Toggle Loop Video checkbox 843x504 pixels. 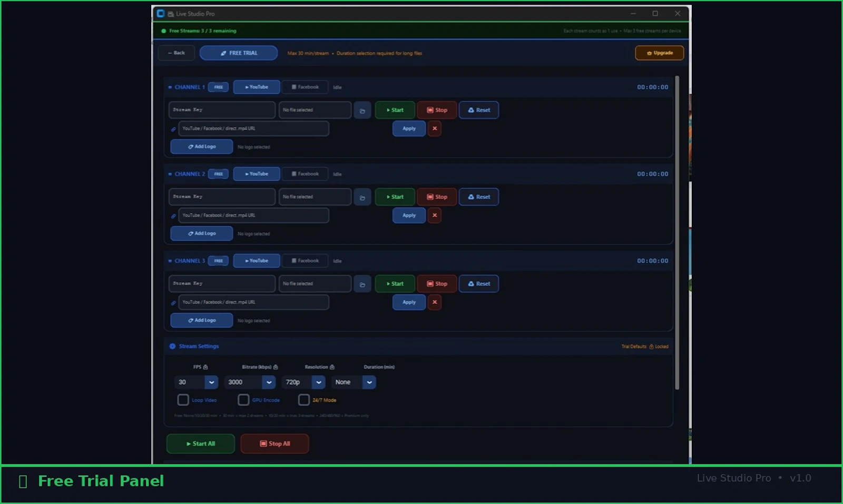(183, 400)
